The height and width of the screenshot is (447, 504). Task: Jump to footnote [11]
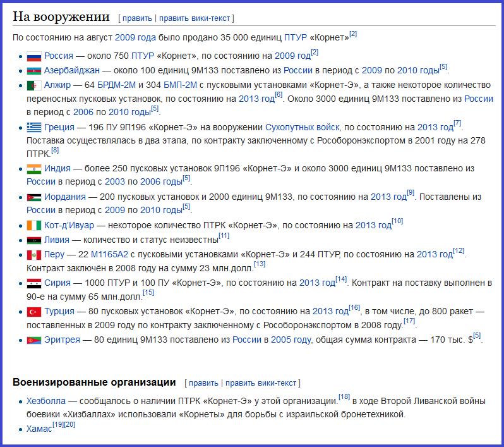[x=224, y=236]
